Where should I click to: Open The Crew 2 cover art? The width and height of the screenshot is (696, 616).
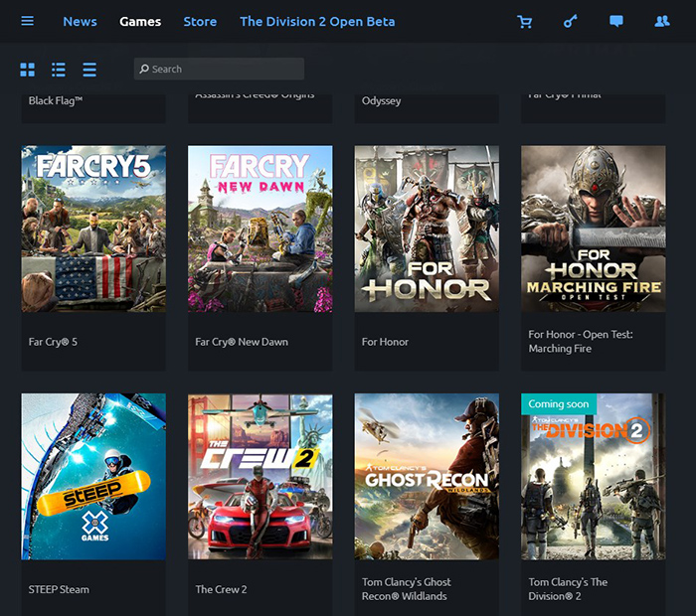[x=261, y=477]
